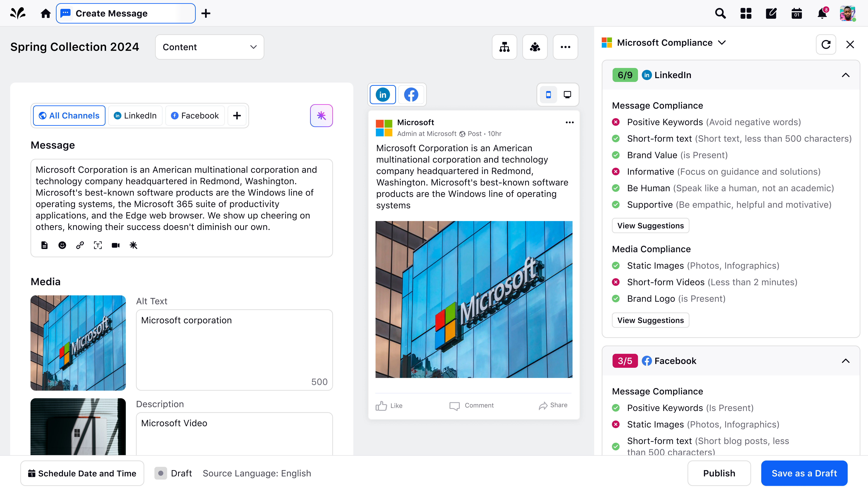Switch preview to desktop monitor view
The width and height of the screenshot is (868, 491).
tap(567, 95)
